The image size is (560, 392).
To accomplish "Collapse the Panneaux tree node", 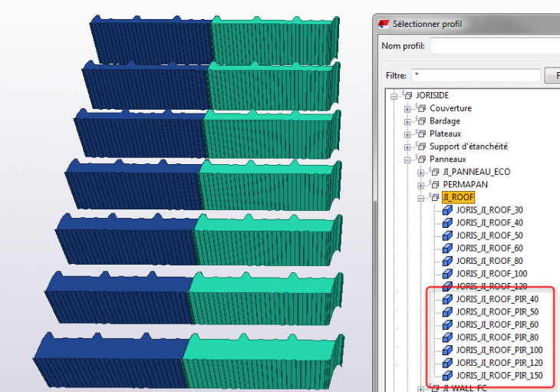I will click(x=408, y=160).
